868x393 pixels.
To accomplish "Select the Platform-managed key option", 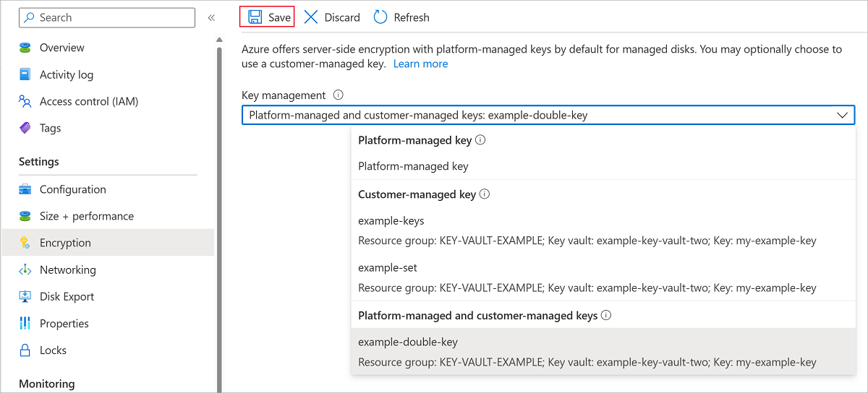I will (413, 166).
